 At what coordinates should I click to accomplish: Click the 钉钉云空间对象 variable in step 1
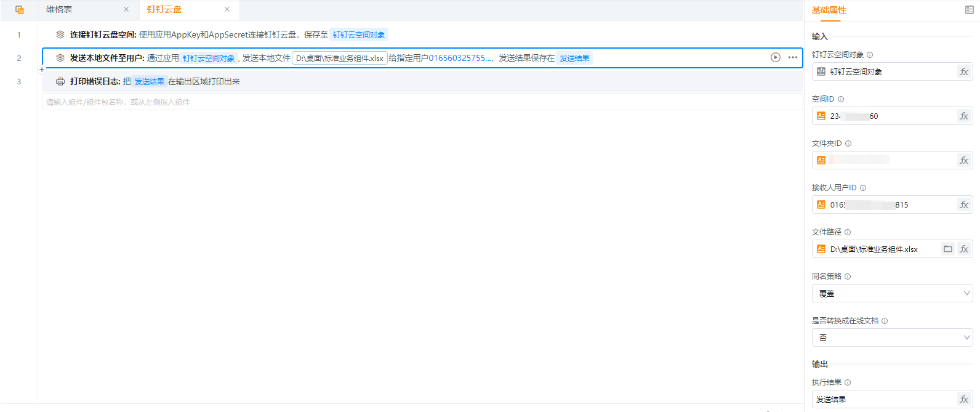click(x=359, y=35)
